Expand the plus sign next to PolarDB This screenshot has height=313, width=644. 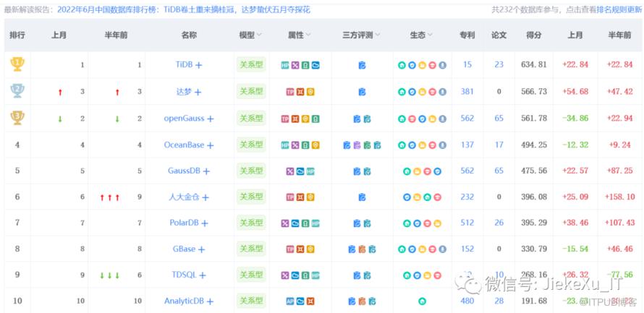pyautogui.click(x=205, y=223)
